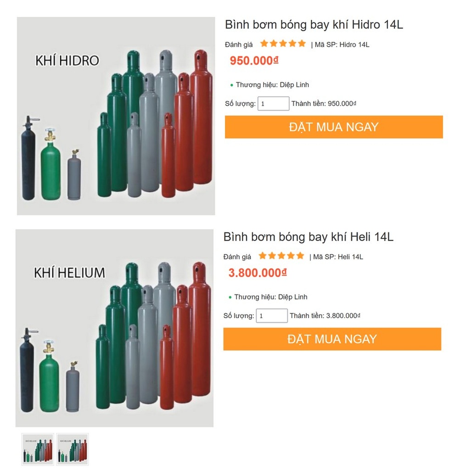
Task: Open product page Bình bơm bóng bay khí Hidro 14L
Action: point(314,25)
